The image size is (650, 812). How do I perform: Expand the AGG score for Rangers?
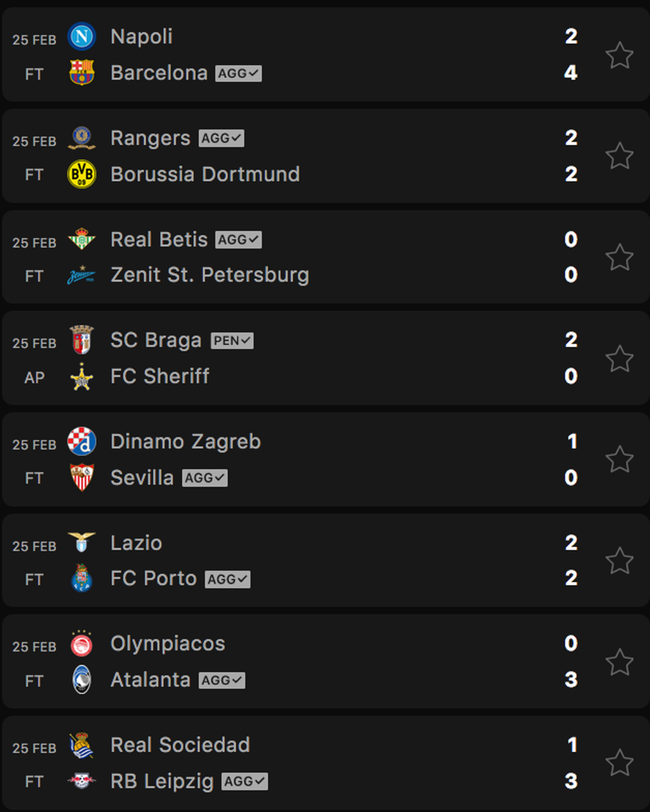point(222,137)
